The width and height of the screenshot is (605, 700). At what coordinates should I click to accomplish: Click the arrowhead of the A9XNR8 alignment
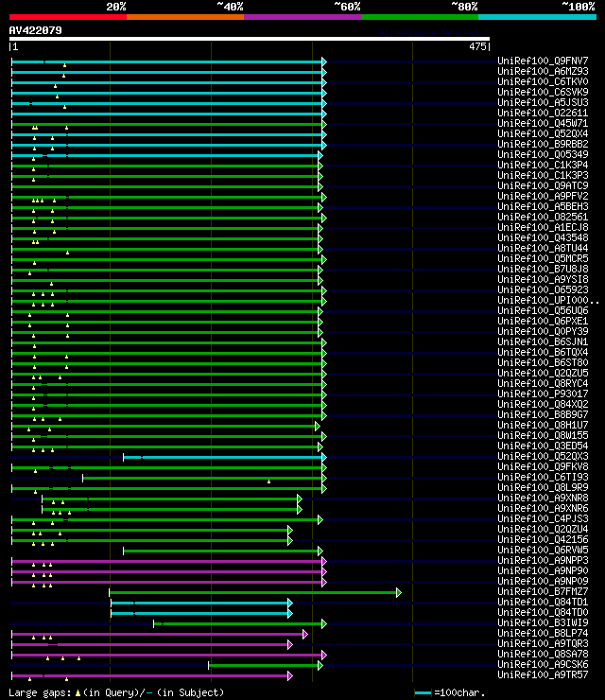point(300,499)
